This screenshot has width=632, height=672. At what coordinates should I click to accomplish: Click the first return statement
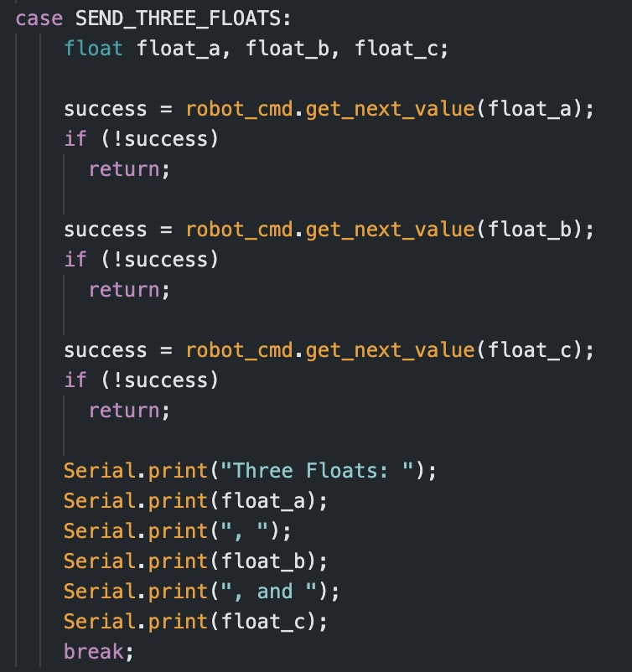click(129, 170)
